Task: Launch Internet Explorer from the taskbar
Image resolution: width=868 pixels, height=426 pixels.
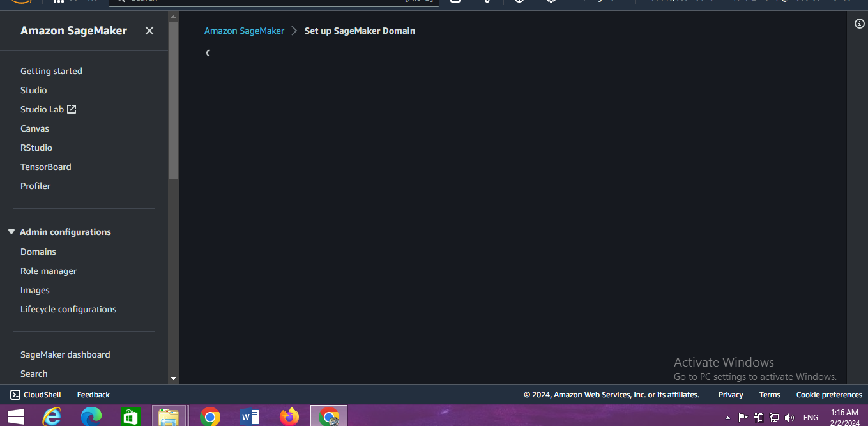Action: click(52, 417)
